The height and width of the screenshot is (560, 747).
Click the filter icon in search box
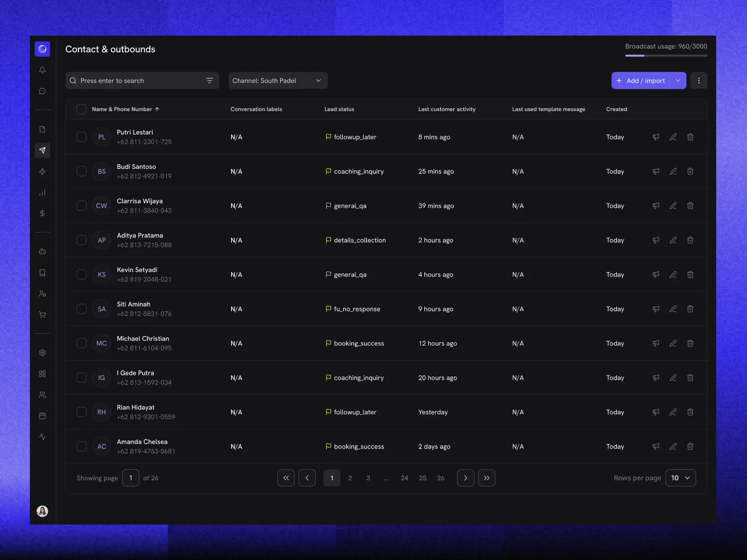pyautogui.click(x=210, y=81)
